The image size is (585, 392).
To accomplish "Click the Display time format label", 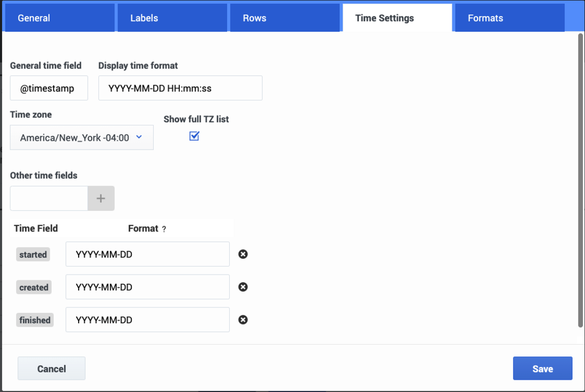I will 138,65.
